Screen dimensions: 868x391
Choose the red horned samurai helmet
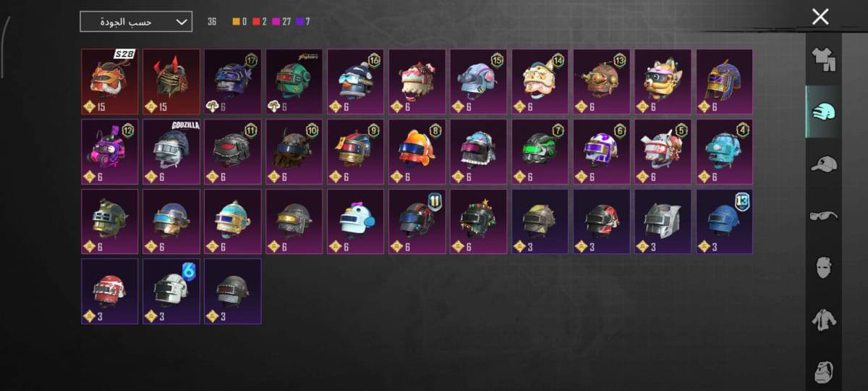pyautogui.click(x=171, y=82)
